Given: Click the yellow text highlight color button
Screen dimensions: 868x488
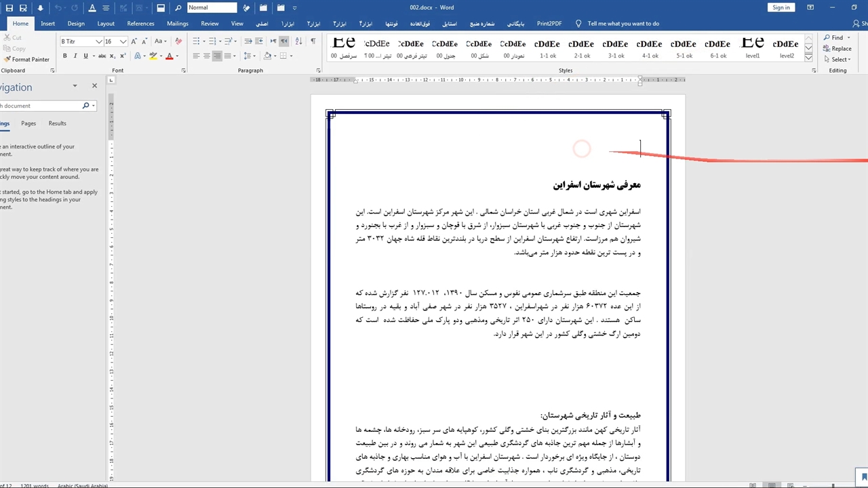Looking at the screenshot, I should (x=153, y=56).
